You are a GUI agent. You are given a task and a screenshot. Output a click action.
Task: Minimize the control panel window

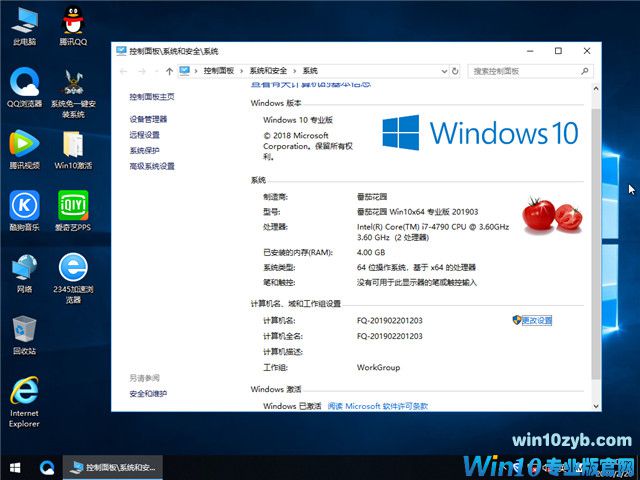(x=530, y=51)
